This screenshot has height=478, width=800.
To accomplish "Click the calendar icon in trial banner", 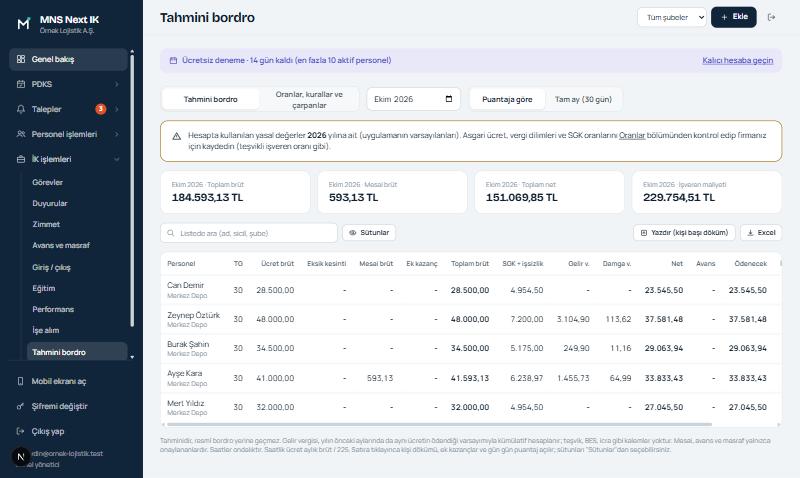I will click(x=173, y=60).
